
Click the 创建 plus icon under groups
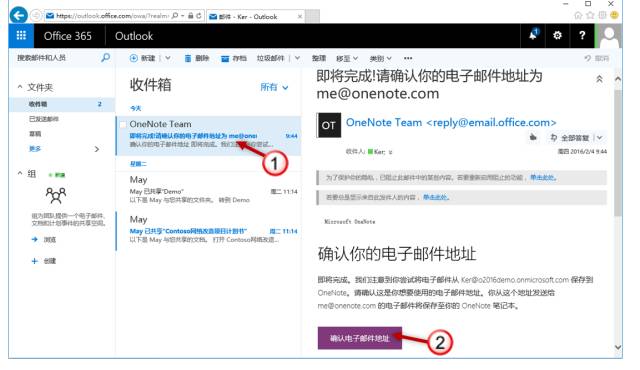tap(35, 261)
